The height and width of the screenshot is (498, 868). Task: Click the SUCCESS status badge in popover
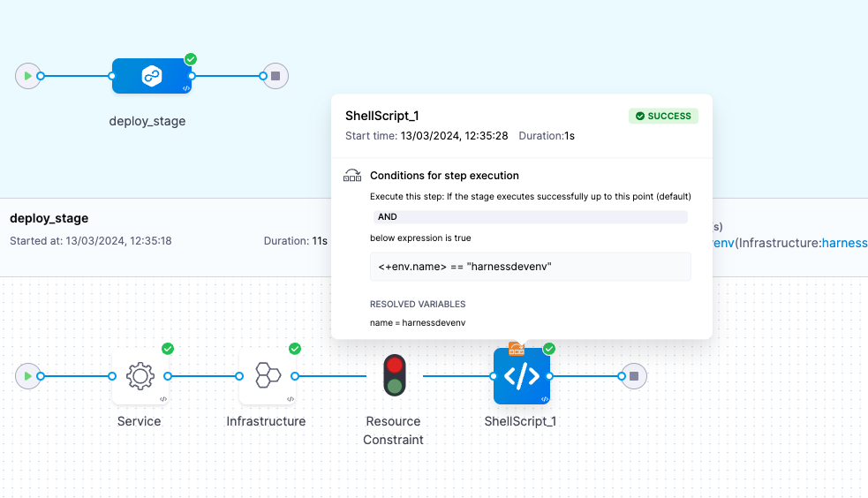coord(663,116)
